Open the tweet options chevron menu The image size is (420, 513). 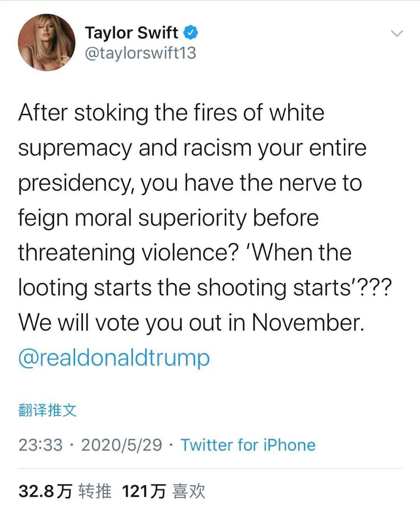pyautogui.click(x=397, y=34)
